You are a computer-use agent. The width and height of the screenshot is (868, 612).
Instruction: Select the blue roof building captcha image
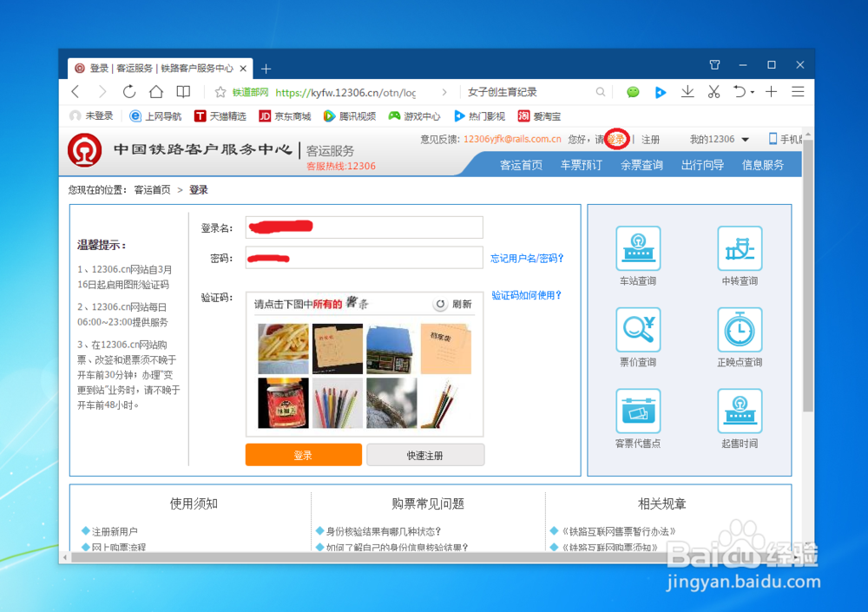[x=391, y=349]
